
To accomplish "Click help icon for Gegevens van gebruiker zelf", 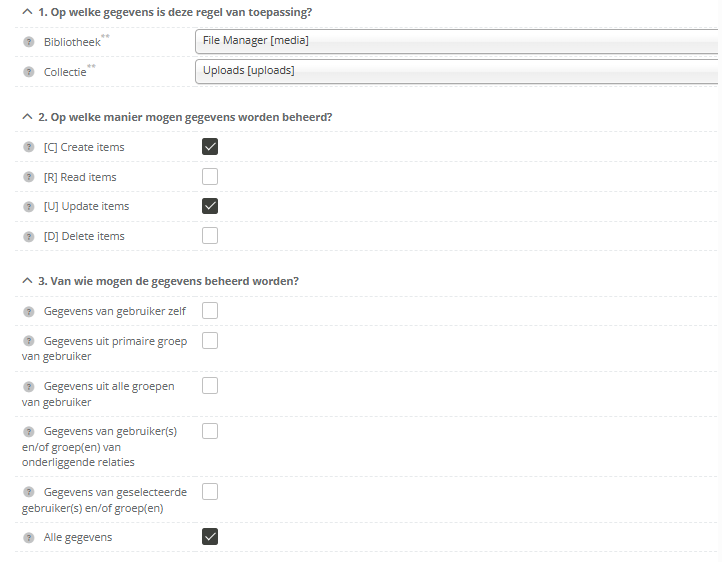I will pyautogui.click(x=29, y=311).
